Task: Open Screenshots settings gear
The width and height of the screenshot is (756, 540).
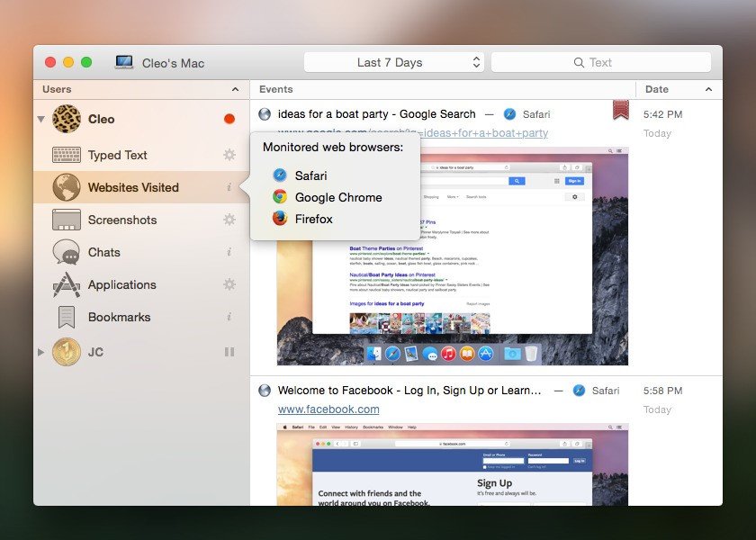Action: pyautogui.click(x=229, y=220)
